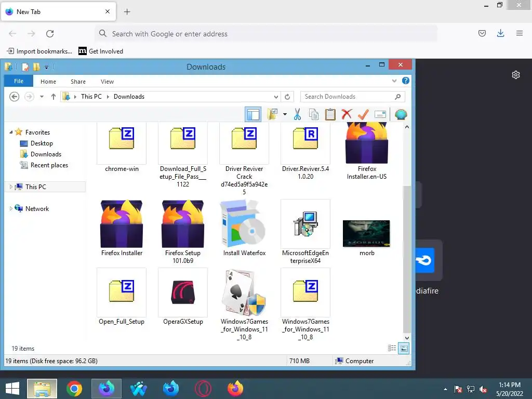Open the folder options dropdown arrow

click(x=285, y=114)
